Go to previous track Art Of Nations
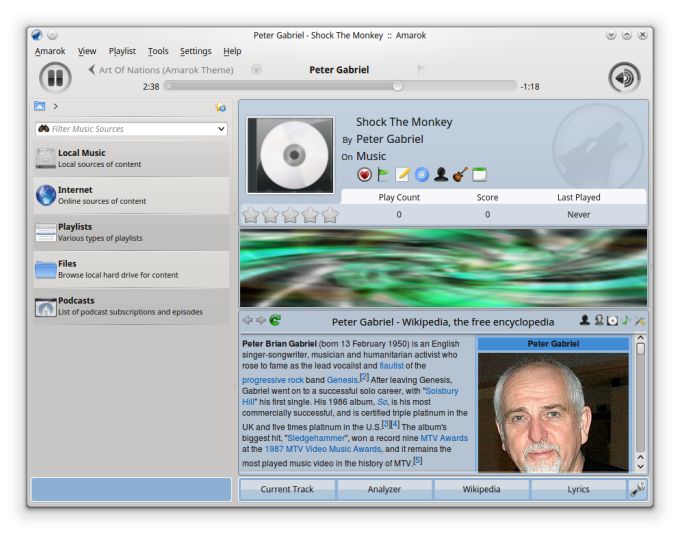 (x=161, y=70)
